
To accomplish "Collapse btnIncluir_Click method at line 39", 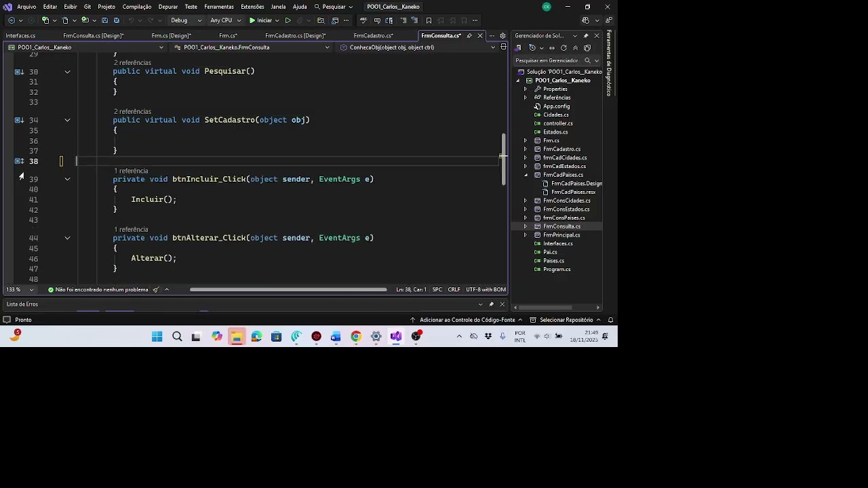I will (67, 179).
